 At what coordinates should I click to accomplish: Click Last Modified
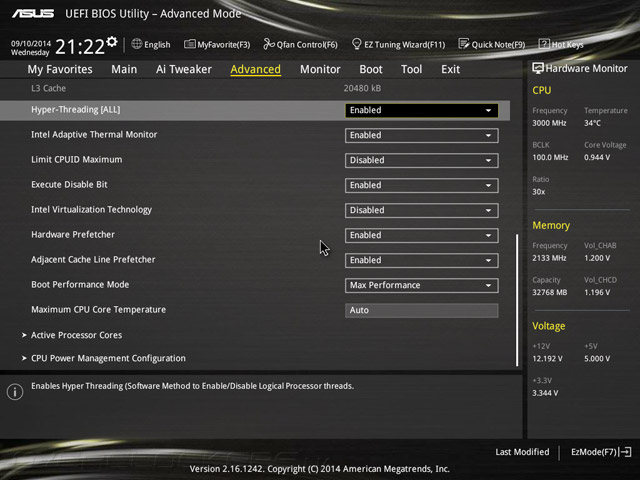[522, 452]
